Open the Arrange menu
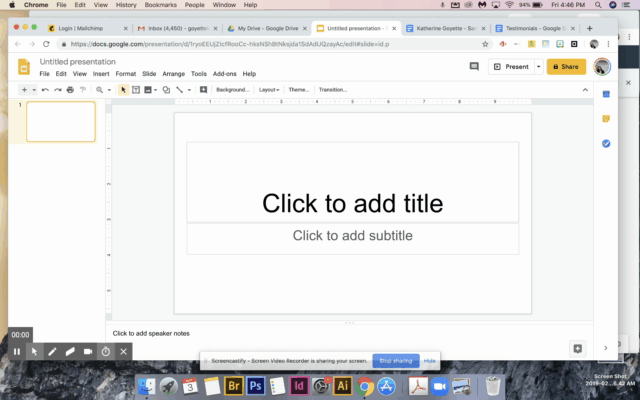The width and height of the screenshot is (640, 400). 173,74
